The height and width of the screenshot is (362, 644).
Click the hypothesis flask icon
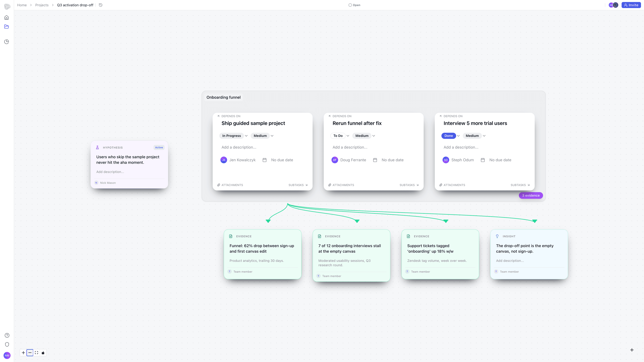[97, 147]
